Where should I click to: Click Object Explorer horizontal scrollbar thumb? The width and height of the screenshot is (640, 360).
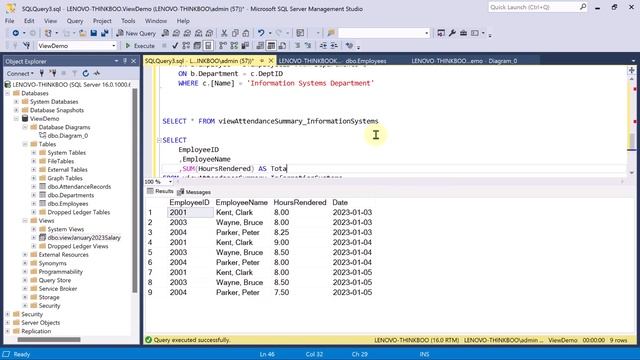point(49,340)
